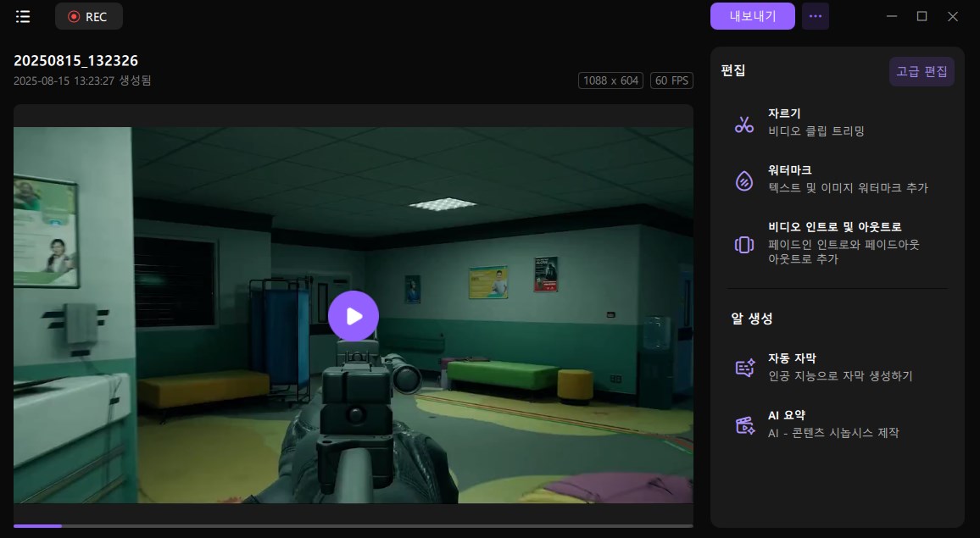Viewport: 980px width, 538px height.
Task: Click the 자동 자막 auto subtitle icon
Action: coord(744,368)
